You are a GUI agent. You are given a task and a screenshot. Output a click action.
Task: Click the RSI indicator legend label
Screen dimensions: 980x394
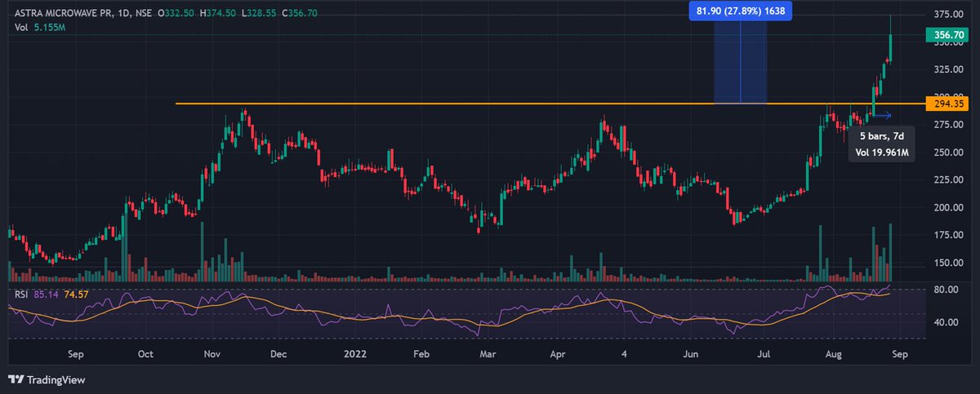click(20, 294)
